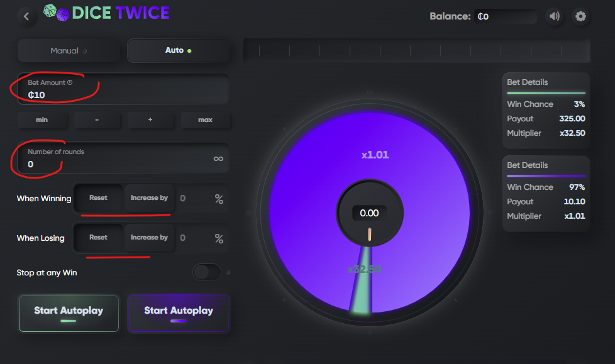This screenshot has height=364, width=615.
Task: Select Reset option for When Winning
Action: coord(98,198)
